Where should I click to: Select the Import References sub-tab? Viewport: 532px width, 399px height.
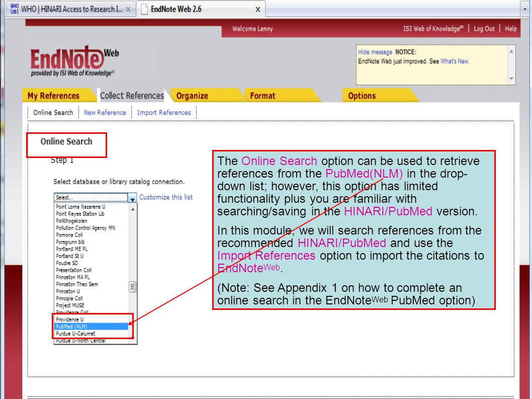pyautogui.click(x=164, y=112)
